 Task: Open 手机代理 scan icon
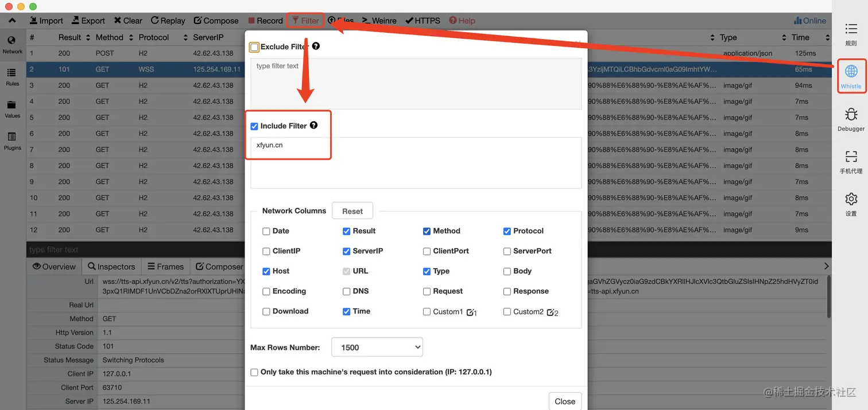tap(851, 162)
